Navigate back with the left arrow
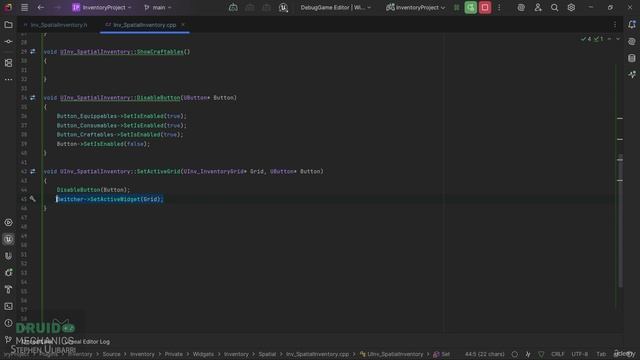640x360 pixels. [x=40, y=7]
